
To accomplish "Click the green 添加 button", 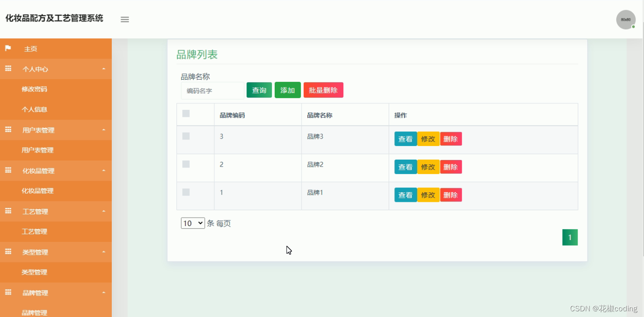I will pyautogui.click(x=287, y=90).
